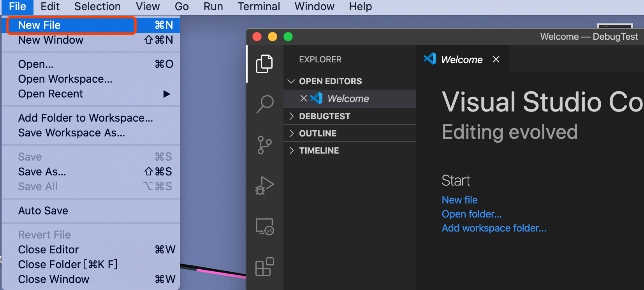Choose New File from File menu
Image resolution: width=644 pixels, height=290 pixels.
[91, 25]
